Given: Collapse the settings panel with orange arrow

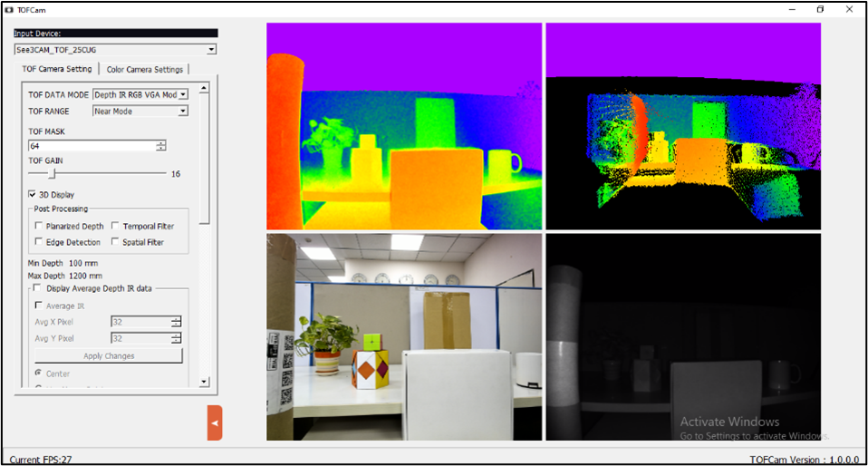Looking at the screenshot, I should [x=215, y=422].
